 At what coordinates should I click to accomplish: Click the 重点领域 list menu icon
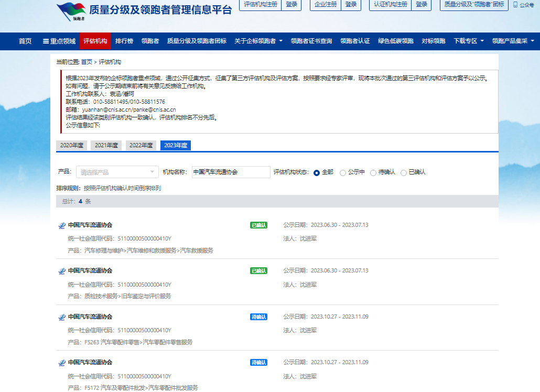tap(46, 41)
